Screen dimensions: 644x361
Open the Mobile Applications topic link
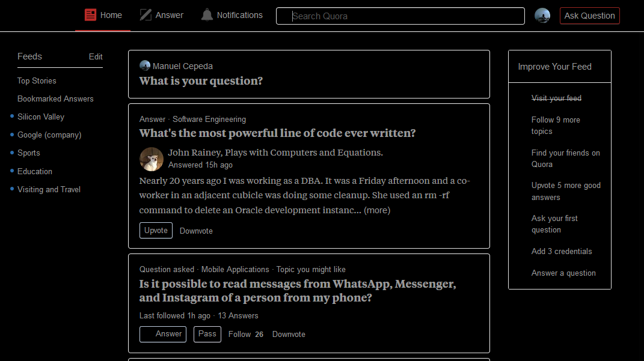pyautogui.click(x=235, y=270)
